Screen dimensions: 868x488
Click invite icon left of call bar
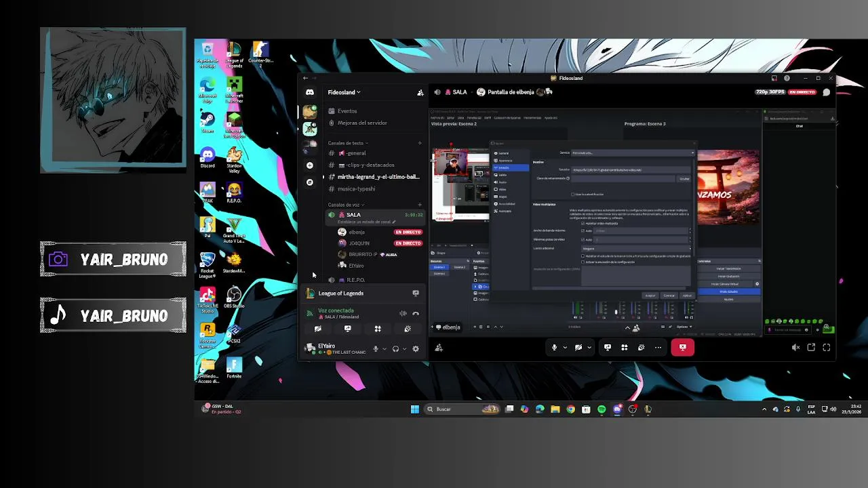[x=439, y=348]
